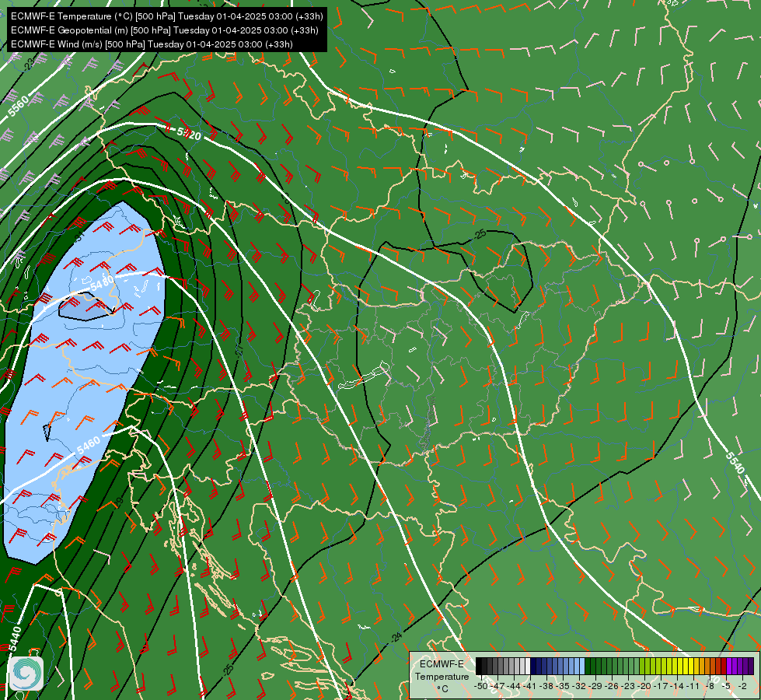Click the -5 tick label in the legend
Screen dimensions: 761x700
(725, 686)
